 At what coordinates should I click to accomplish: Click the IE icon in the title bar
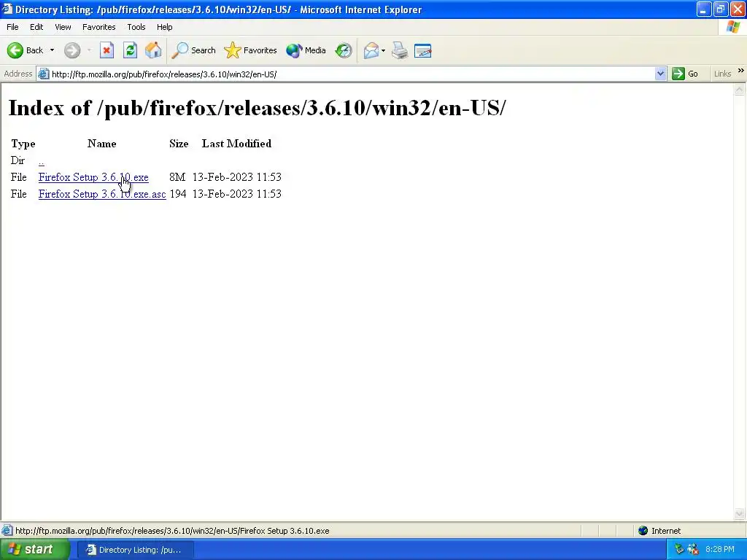point(7,9)
